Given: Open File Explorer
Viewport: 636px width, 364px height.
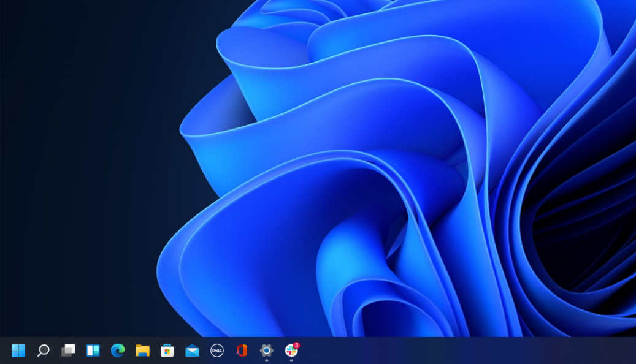Looking at the screenshot, I should tap(143, 351).
